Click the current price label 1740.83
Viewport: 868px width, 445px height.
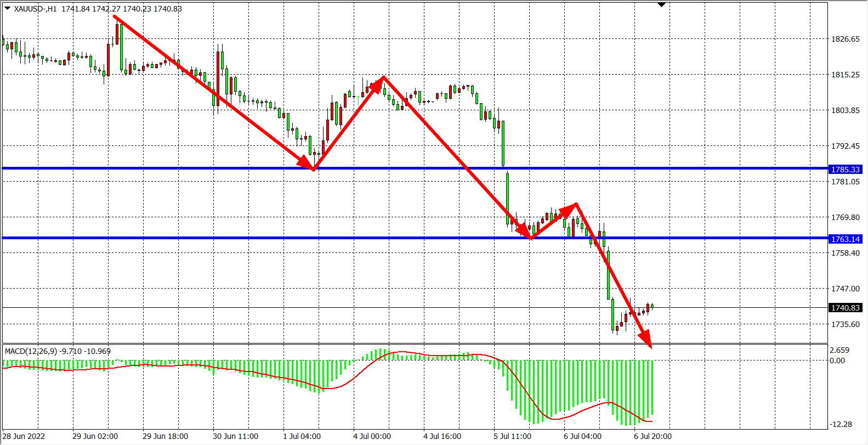click(846, 308)
